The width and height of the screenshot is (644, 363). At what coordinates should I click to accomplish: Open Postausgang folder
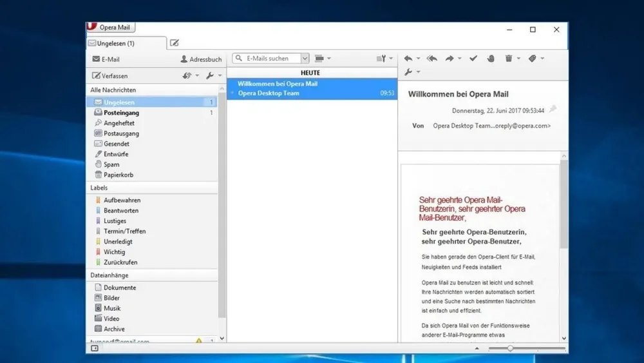point(152,133)
